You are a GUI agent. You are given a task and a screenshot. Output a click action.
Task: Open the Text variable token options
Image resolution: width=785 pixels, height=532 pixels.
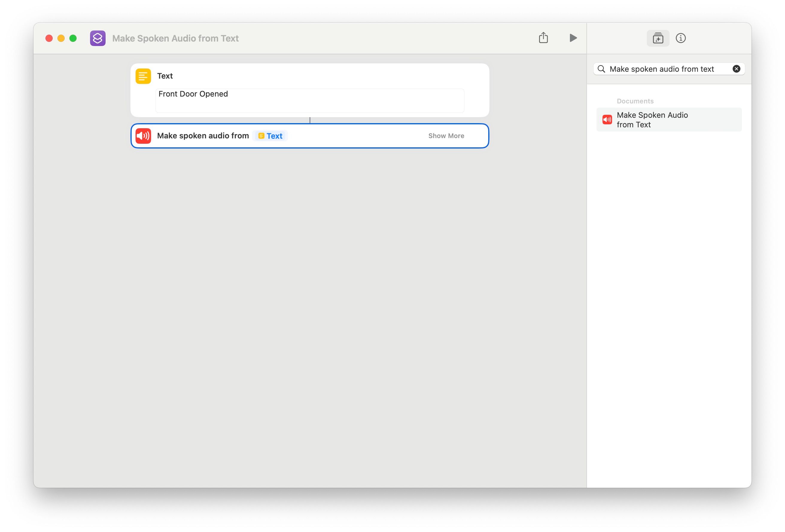270,136
